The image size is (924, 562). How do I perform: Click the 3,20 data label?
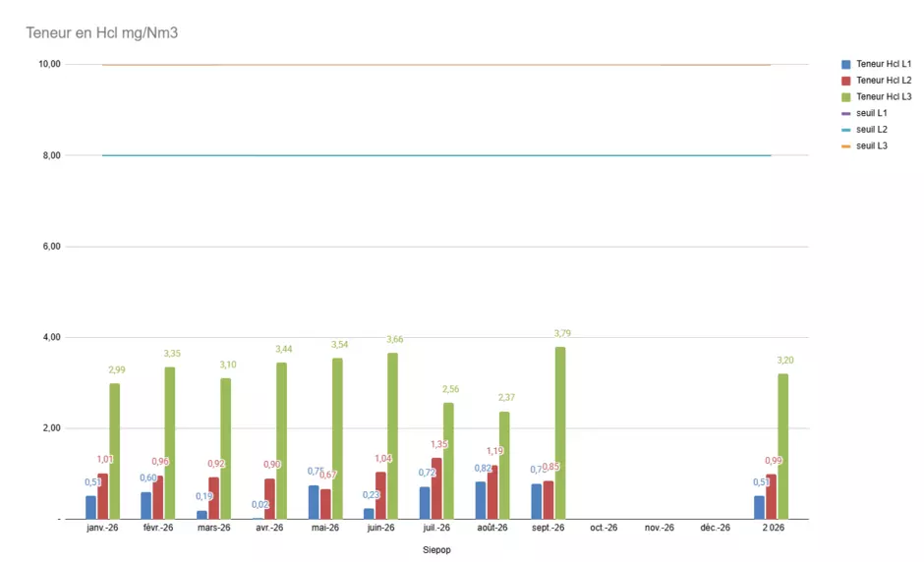[785, 361]
